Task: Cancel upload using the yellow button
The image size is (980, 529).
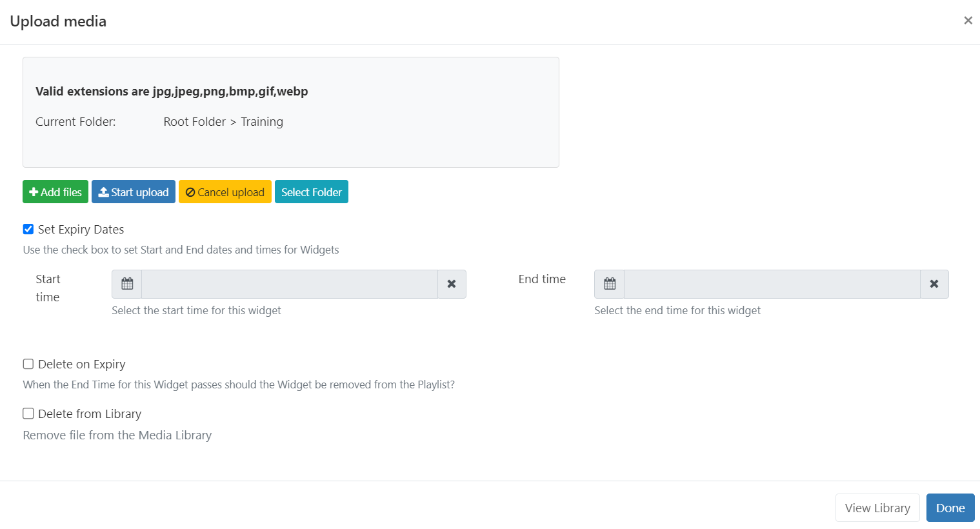Action: pyautogui.click(x=225, y=192)
